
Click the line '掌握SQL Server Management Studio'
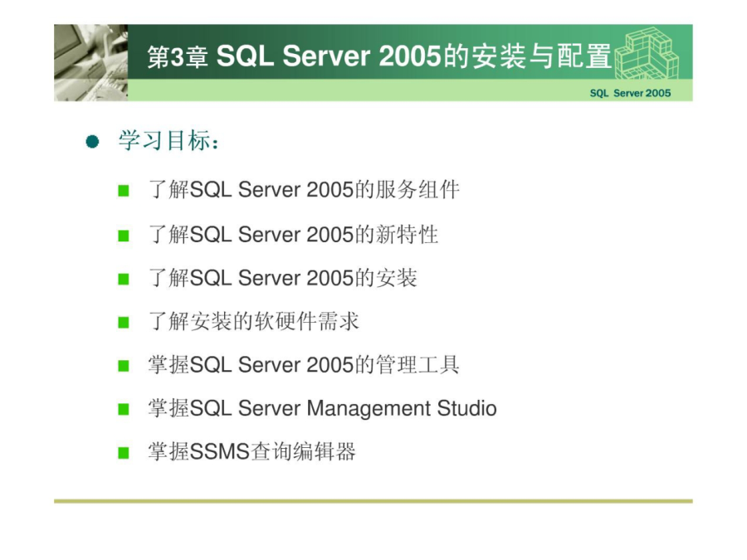pos(323,408)
